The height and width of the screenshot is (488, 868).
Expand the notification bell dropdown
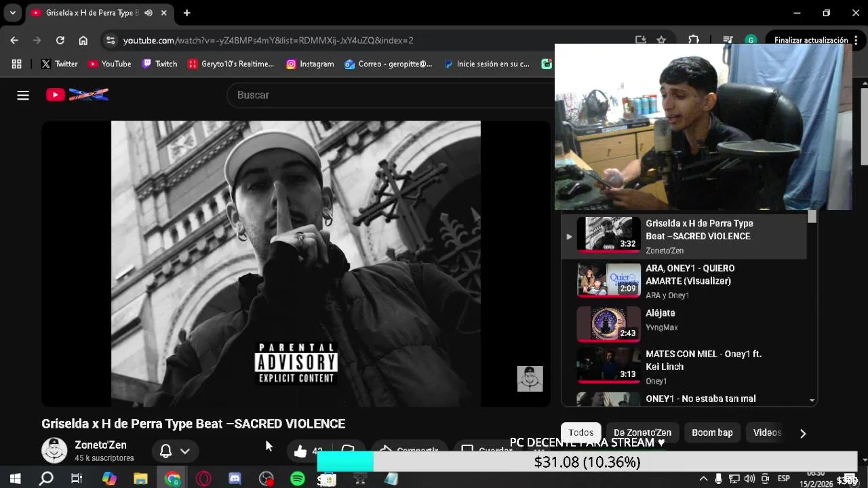(x=184, y=451)
